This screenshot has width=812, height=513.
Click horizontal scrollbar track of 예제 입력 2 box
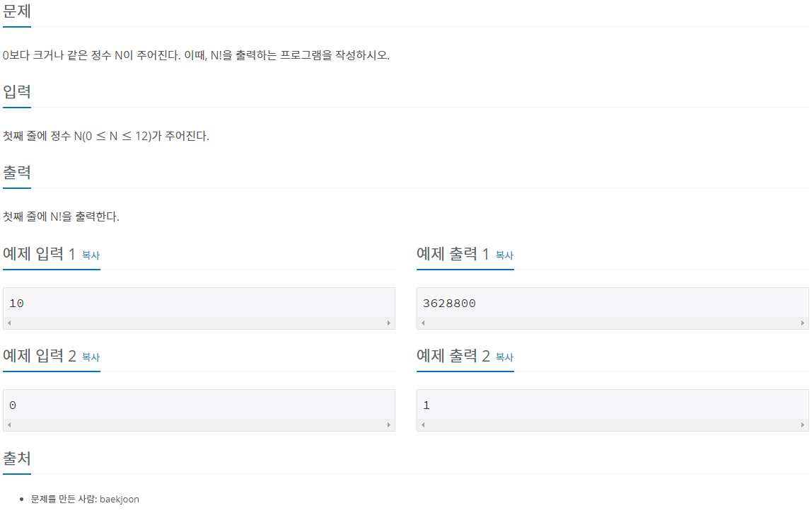(x=199, y=425)
